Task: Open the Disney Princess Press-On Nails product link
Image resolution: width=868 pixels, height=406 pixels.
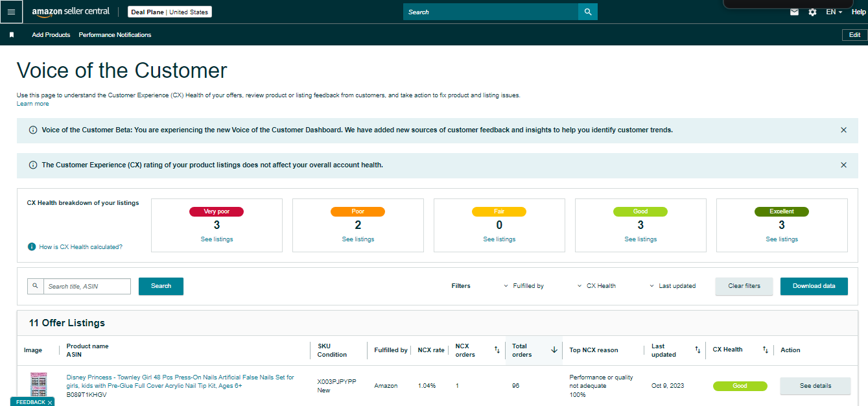Action: coord(180,381)
